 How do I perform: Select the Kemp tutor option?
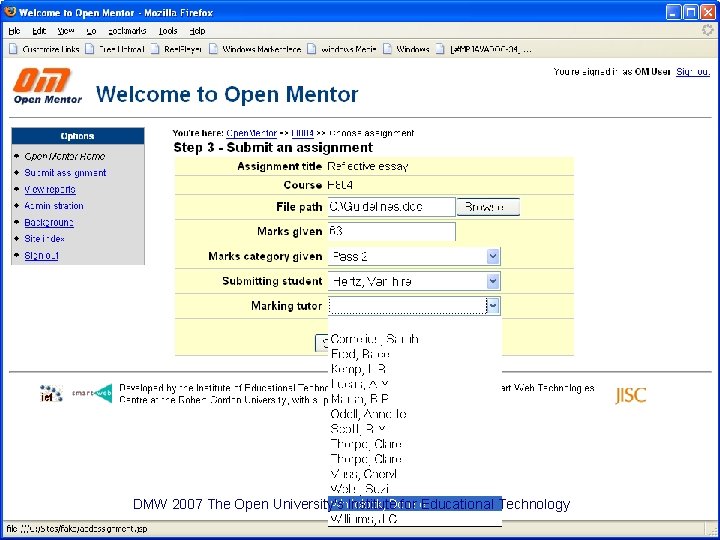pos(415,369)
